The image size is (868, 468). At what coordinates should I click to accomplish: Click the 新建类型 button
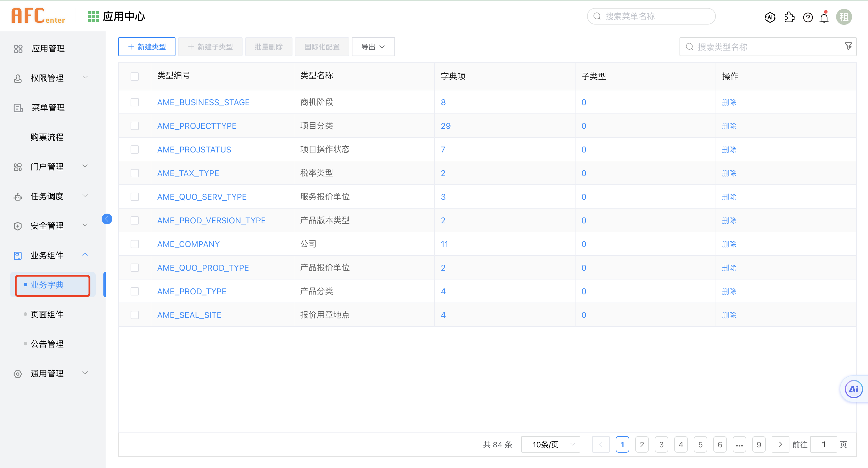[147, 47]
